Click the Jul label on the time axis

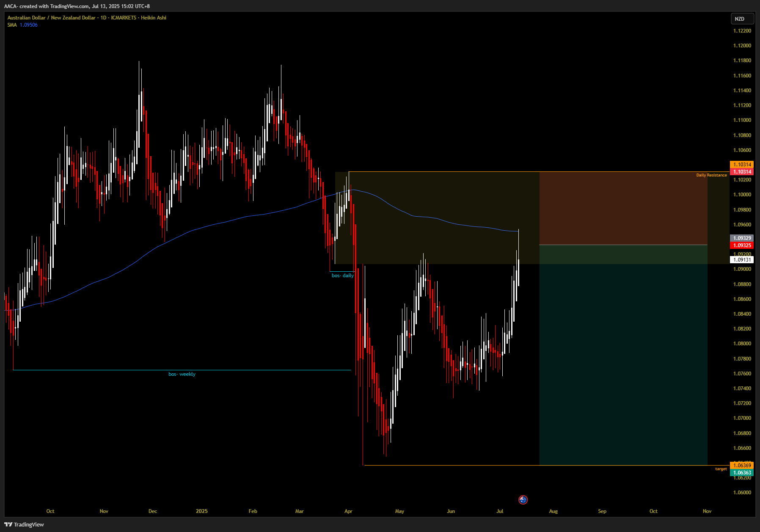[500, 511]
